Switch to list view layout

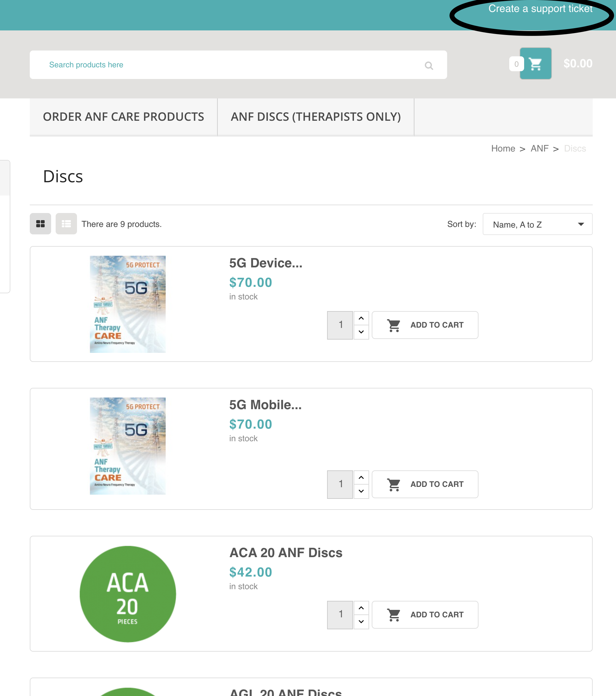click(66, 224)
